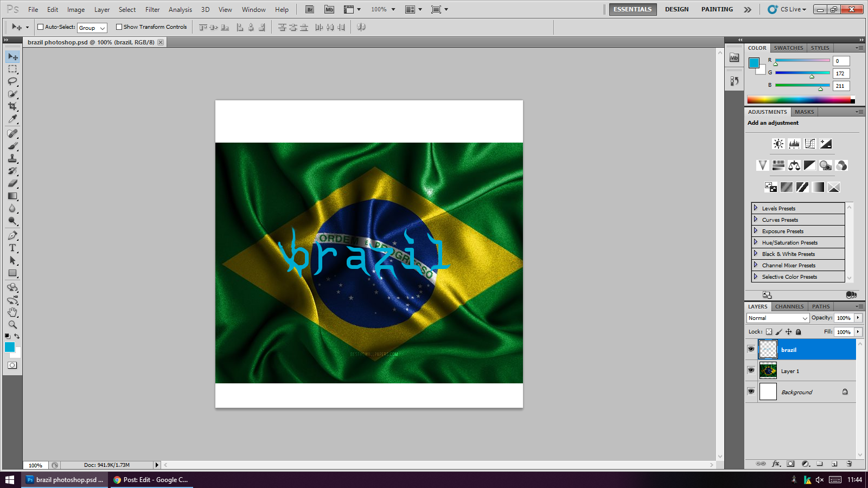Open CS Live menu
This screenshot has height=488, width=868.
point(787,9)
